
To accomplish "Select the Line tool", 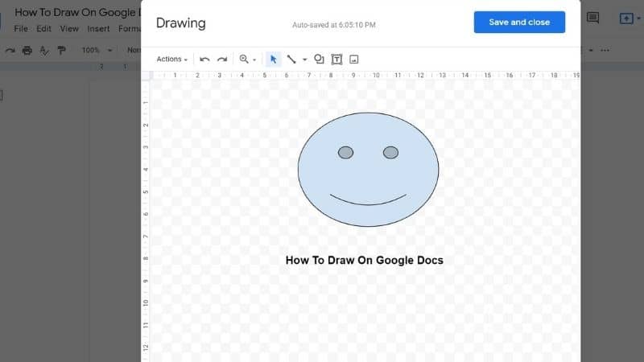I will (x=291, y=60).
